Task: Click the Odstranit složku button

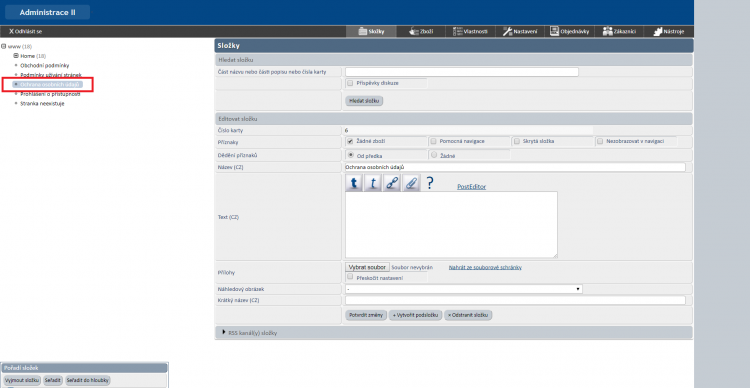Action: point(468,315)
